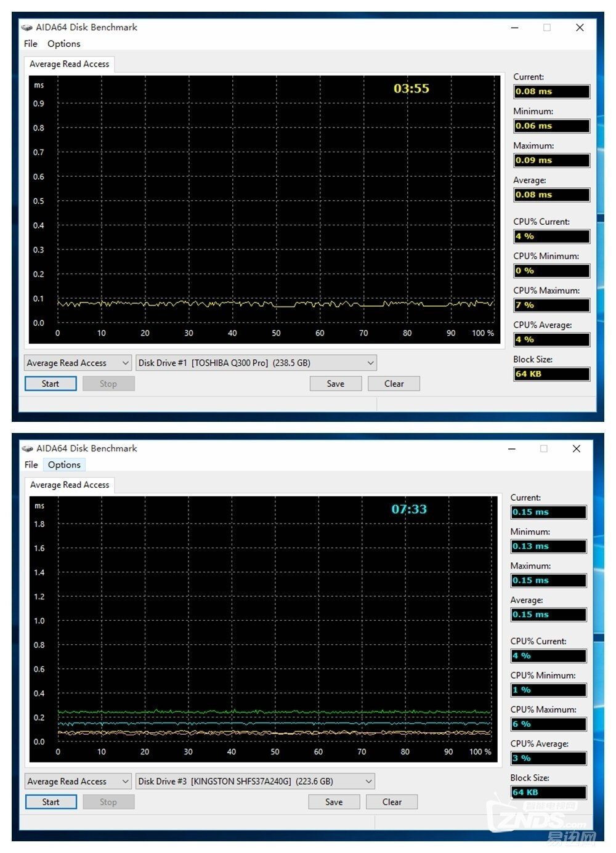Click Average value 0.15 ms in bottom window
Screen dimensions: 616x853
tap(549, 615)
